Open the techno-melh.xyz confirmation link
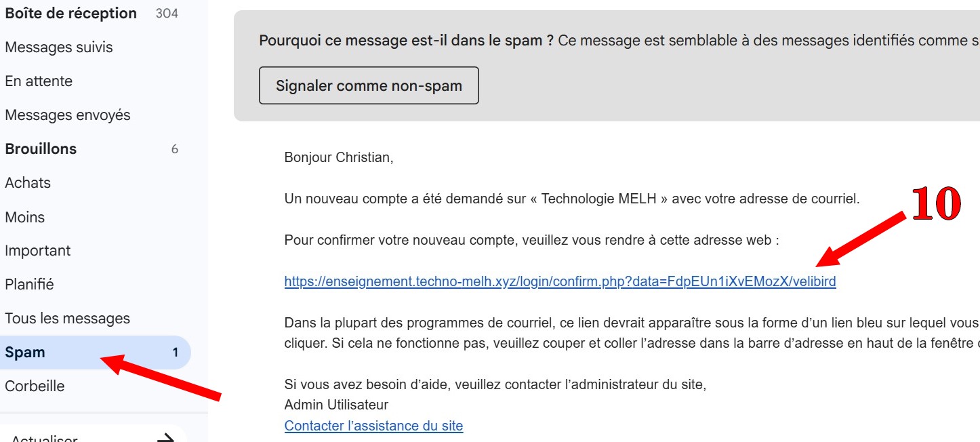Screen dimensions: 980x442 560,282
